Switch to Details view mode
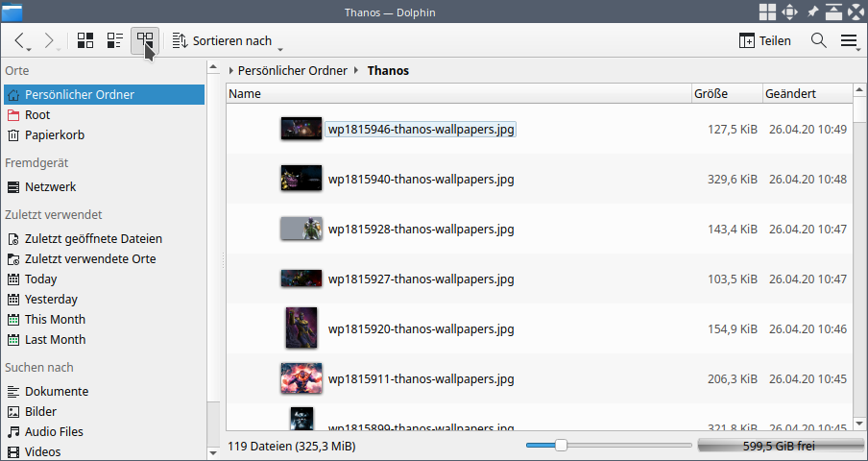Image resolution: width=868 pixels, height=461 pixels. click(x=145, y=40)
